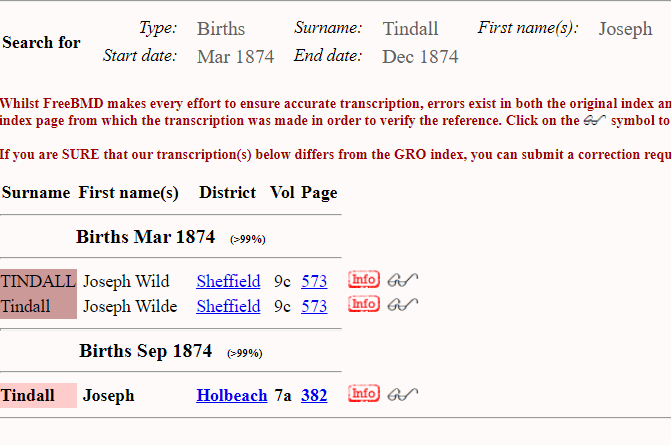The width and height of the screenshot is (671, 445).
Task: Open page 573 link in Joseph Wilde row
Action: (x=314, y=306)
